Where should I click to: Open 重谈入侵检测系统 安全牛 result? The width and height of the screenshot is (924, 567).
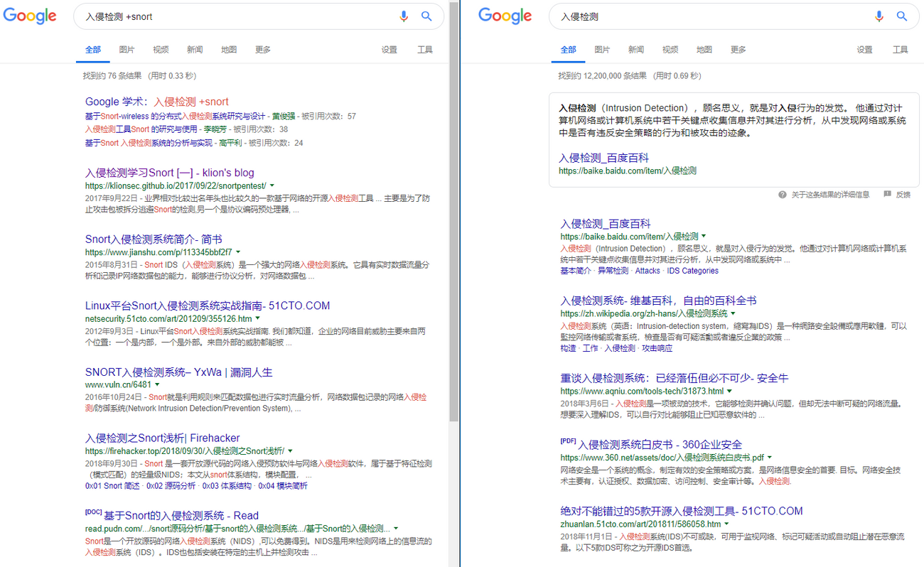pyautogui.click(x=674, y=378)
